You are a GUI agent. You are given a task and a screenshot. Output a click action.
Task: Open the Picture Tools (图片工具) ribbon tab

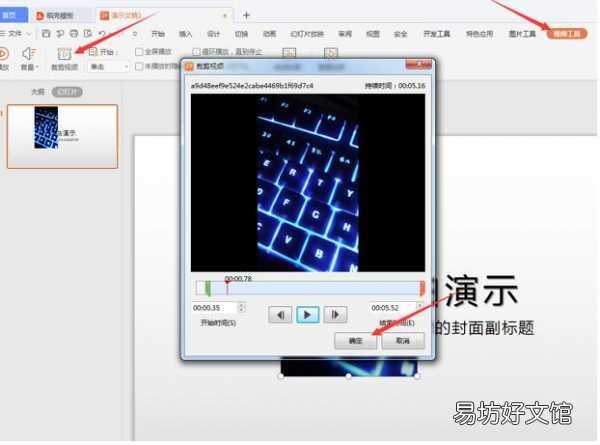pyautogui.click(x=522, y=34)
